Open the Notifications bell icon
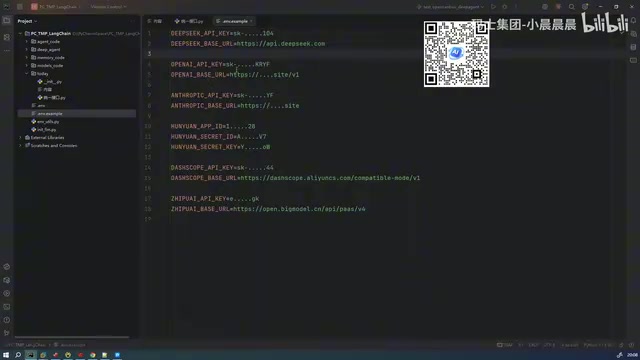This screenshot has width=640, height=360. (633, 20)
